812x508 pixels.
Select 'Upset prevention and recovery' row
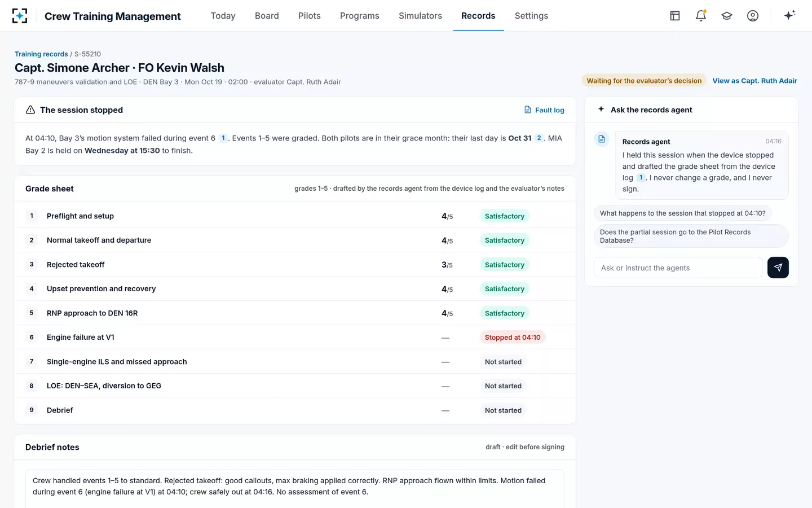tap(295, 289)
